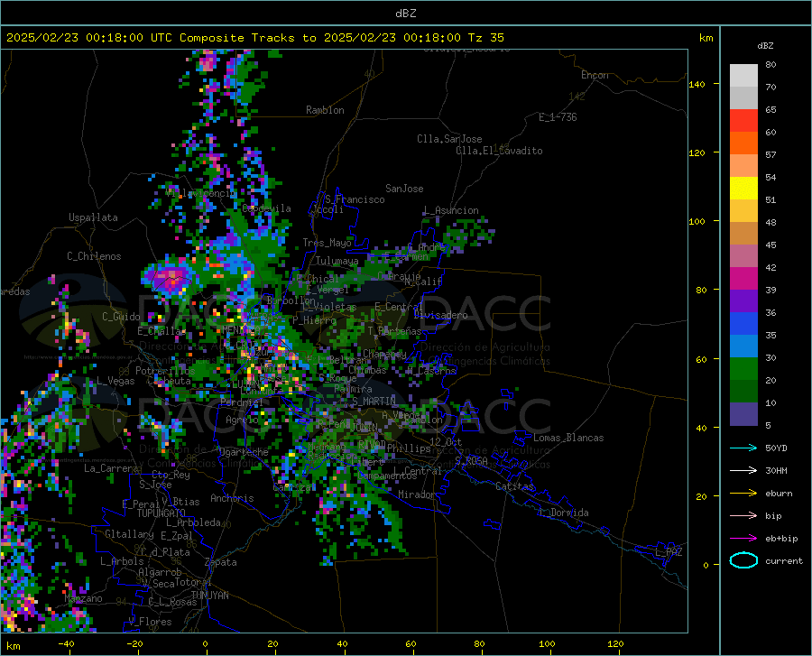Click the L_Asuncion place label

click(451, 210)
